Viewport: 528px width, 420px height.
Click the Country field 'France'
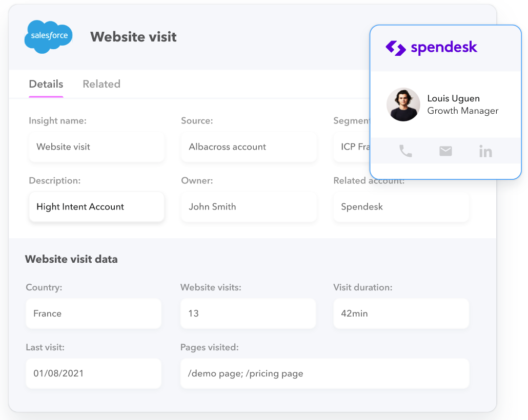point(94,313)
